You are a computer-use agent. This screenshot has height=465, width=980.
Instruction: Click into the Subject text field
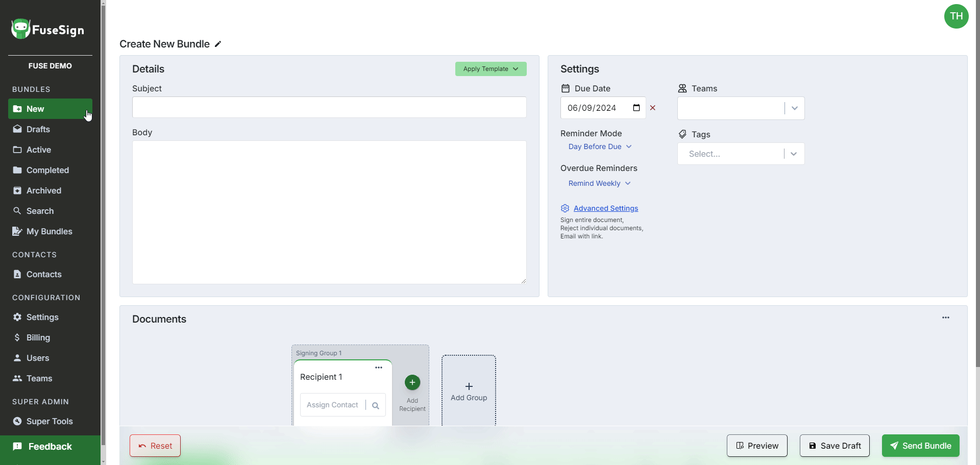tap(329, 107)
